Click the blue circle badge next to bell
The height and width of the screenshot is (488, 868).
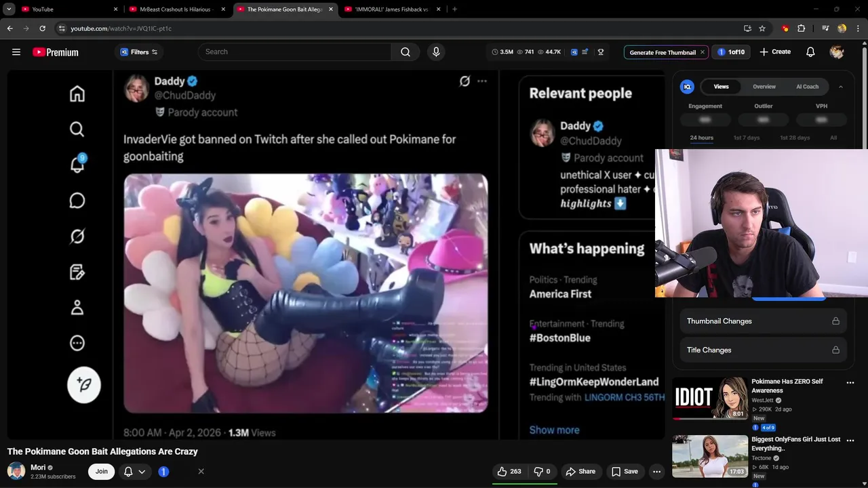163,472
